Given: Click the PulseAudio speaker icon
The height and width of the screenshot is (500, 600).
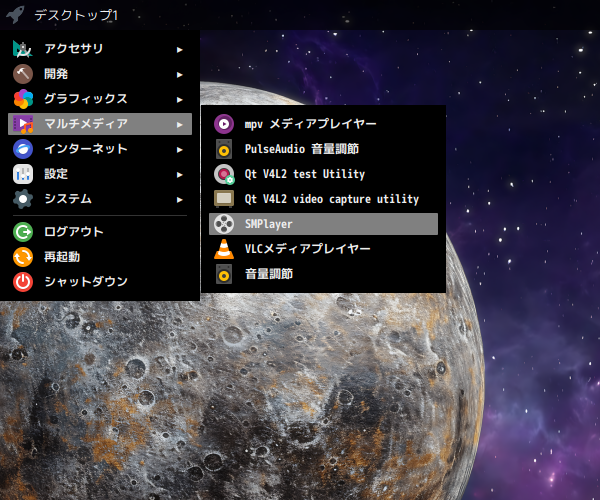Looking at the screenshot, I should coord(224,149).
